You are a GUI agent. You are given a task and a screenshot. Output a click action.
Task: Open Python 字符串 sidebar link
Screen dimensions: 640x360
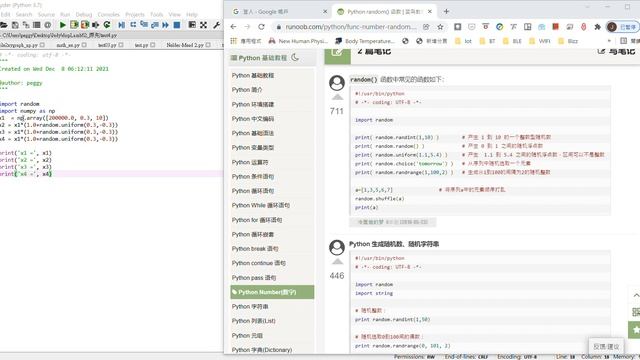coord(250,307)
